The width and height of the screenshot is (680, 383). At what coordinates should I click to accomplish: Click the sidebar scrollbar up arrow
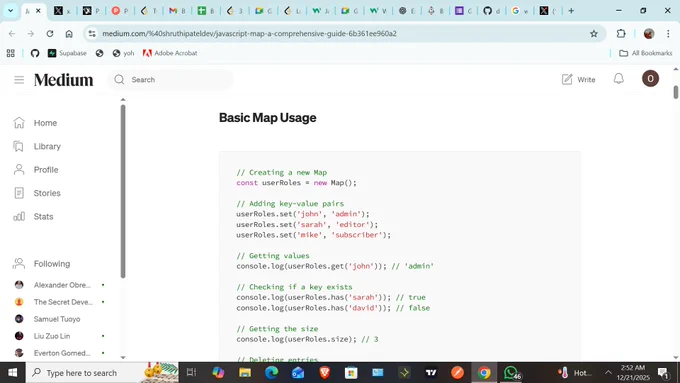(x=123, y=100)
